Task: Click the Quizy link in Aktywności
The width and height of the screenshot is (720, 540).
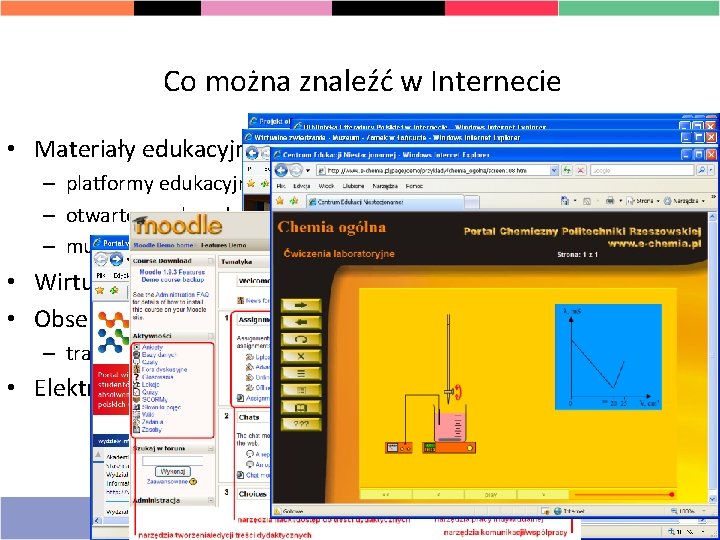Action: click(150, 392)
